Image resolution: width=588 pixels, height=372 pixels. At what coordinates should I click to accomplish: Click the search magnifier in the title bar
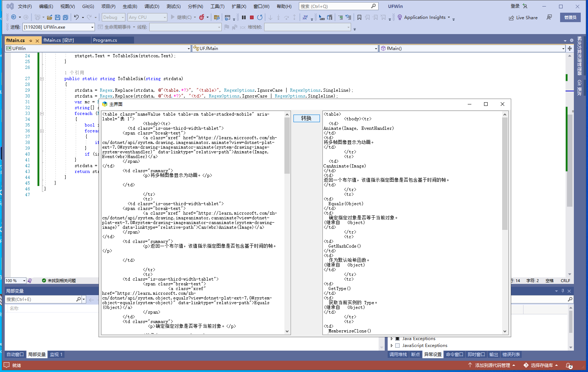(x=374, y=6)
